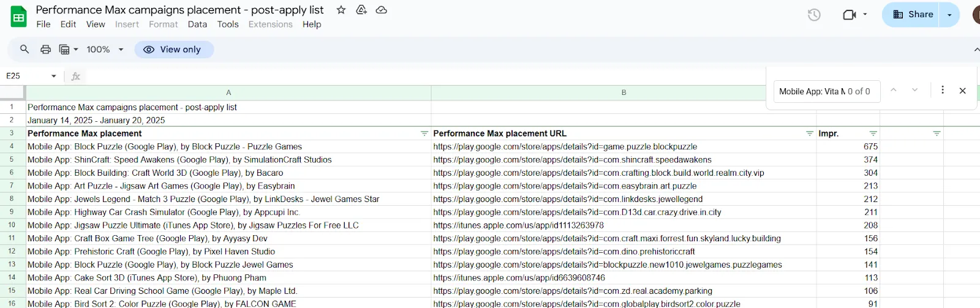Open the greyed Insert menu
This screenshot has height=308, width=980.
(x=127, y=24)
